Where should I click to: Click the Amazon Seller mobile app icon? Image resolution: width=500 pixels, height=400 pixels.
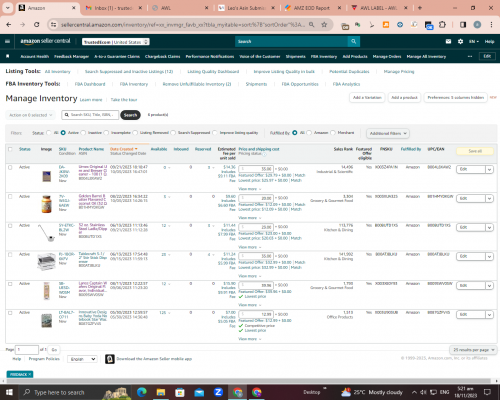pos(110,359)
